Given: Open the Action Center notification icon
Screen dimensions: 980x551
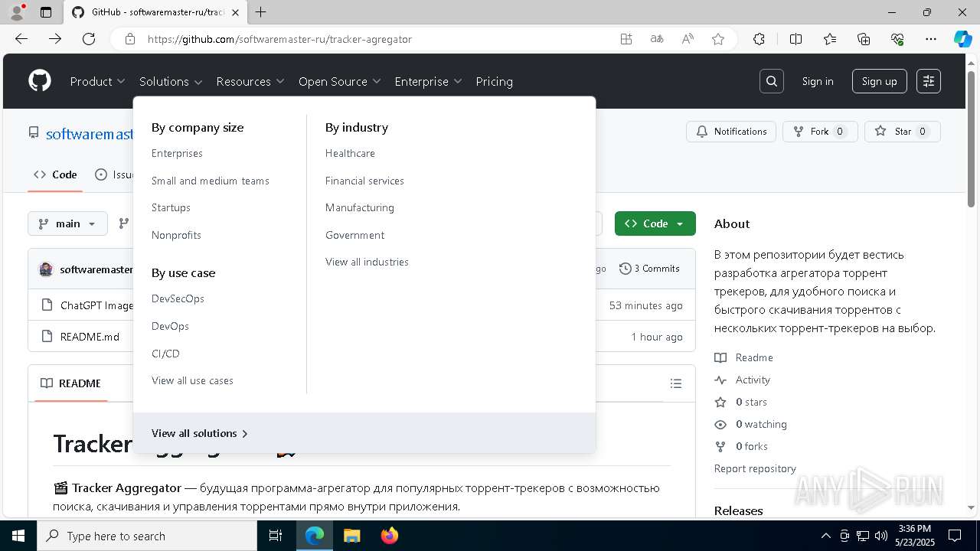Looking at the screenshot, I should pos(955,536).
